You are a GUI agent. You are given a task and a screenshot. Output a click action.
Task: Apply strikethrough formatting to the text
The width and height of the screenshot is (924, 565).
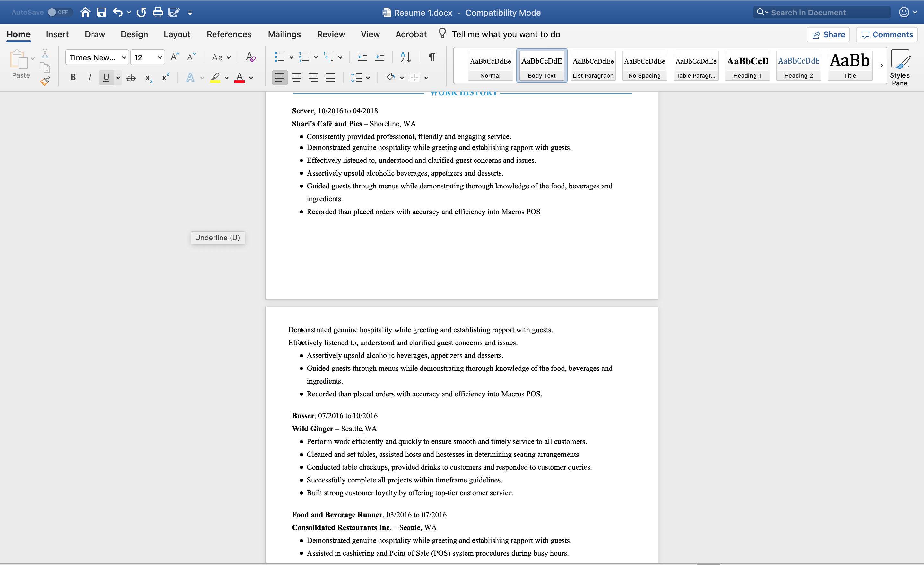[x=131, y=78]
